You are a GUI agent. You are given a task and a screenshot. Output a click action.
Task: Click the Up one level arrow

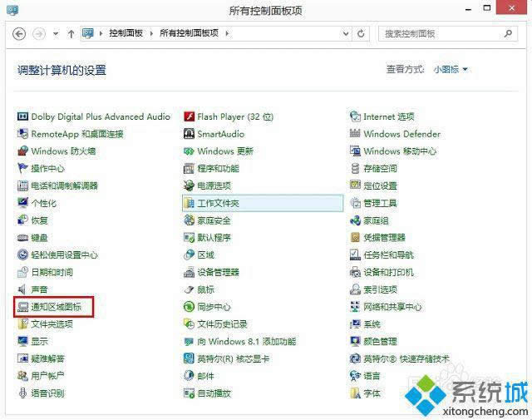[71, 33]
